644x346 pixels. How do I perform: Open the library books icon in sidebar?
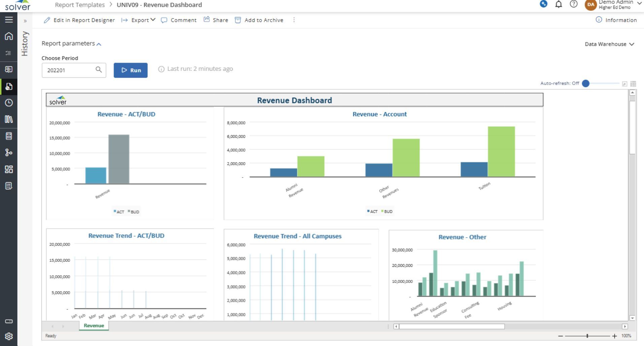[9, 119]
